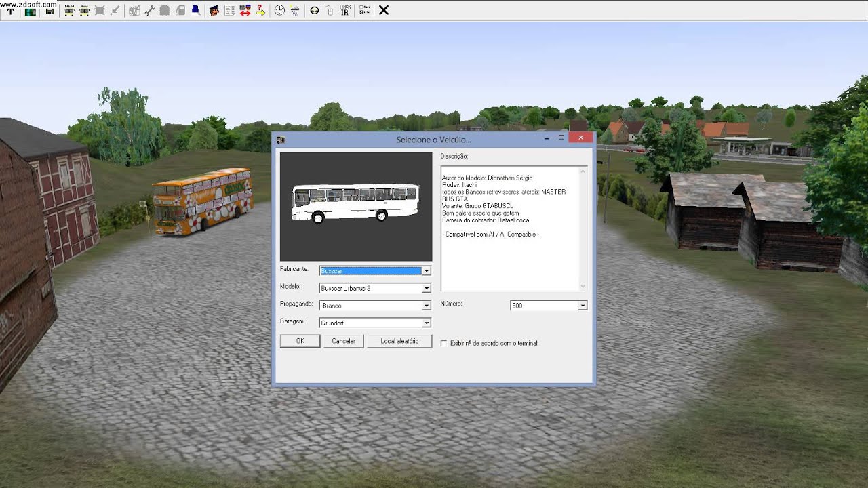Click description scrollbar up arrow
Image resolution: width=868 pixels, height=488 pixels.
pyautogui.click(x=583, y=171)
